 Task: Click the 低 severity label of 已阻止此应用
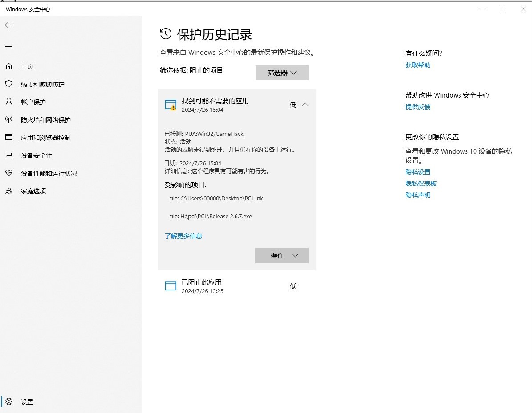[x=293, y=286]
